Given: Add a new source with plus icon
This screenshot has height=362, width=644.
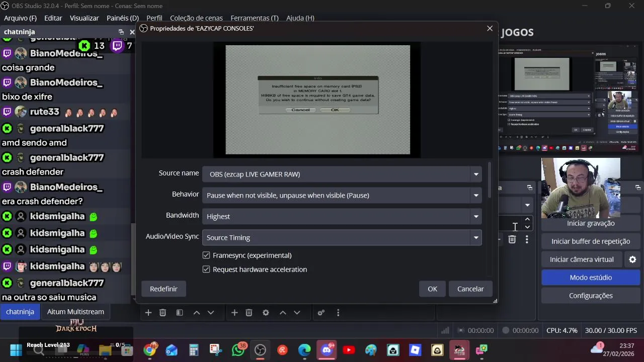Looking at the screenshot, I should tap(234, 313).
